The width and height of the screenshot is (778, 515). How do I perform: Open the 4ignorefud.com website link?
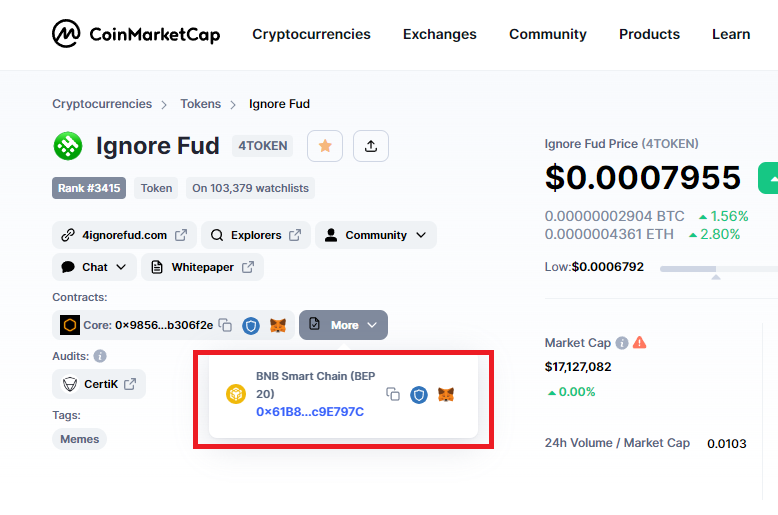124,235
